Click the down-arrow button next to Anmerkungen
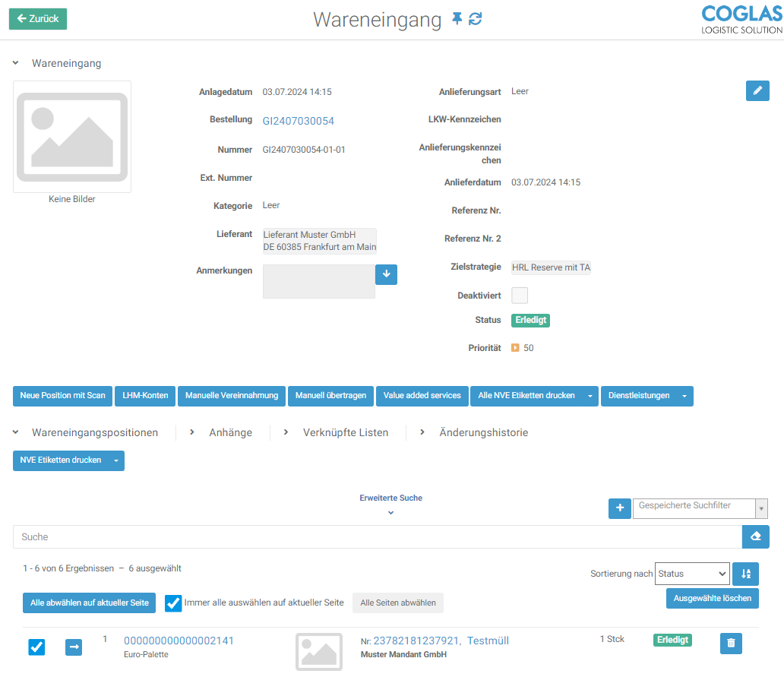 [386, 274]
